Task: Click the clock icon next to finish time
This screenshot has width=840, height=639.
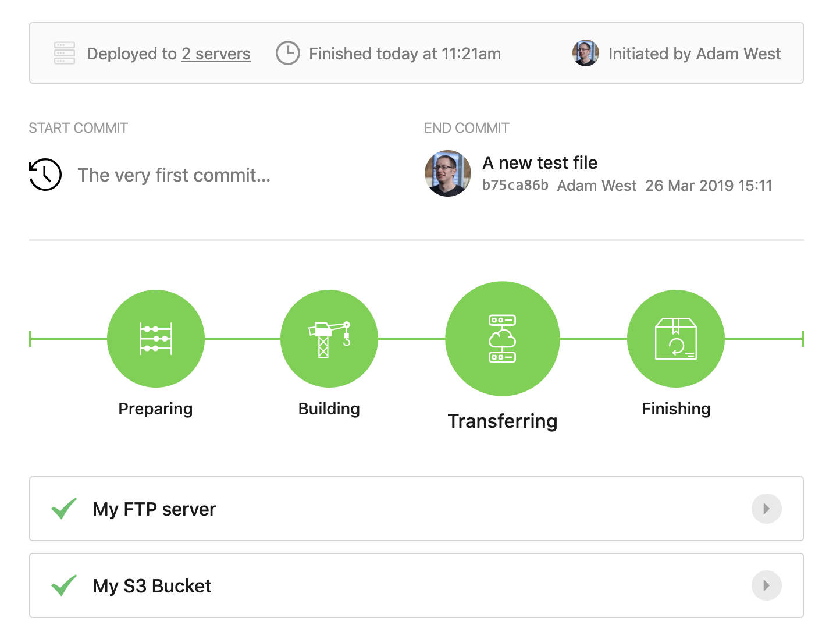Action: click(x=288, y=53)
